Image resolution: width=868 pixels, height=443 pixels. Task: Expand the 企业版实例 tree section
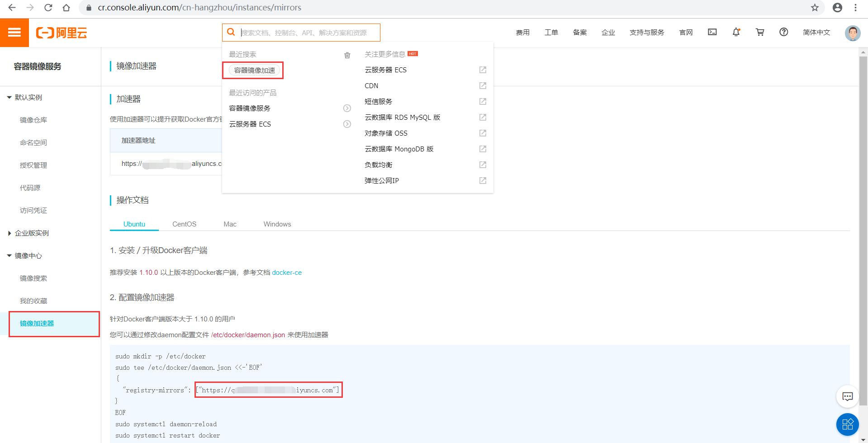coord(9,233)
